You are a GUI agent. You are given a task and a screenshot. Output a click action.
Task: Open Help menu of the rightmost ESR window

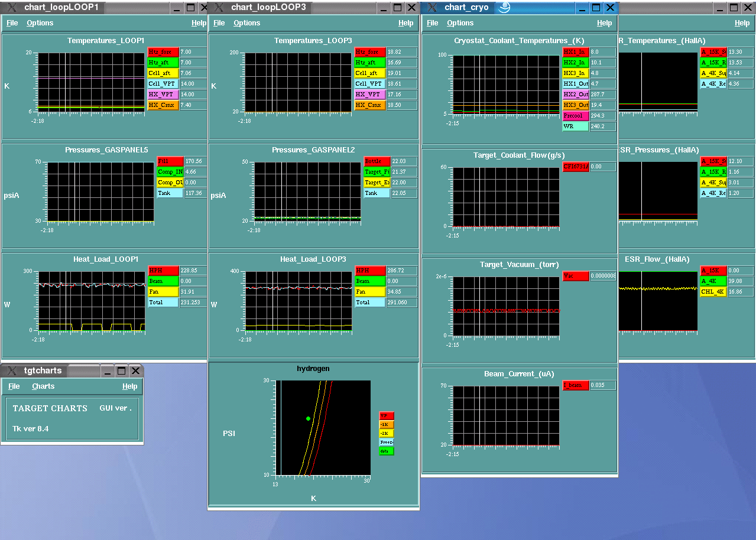pyautogui.click(x=742, y=23)
